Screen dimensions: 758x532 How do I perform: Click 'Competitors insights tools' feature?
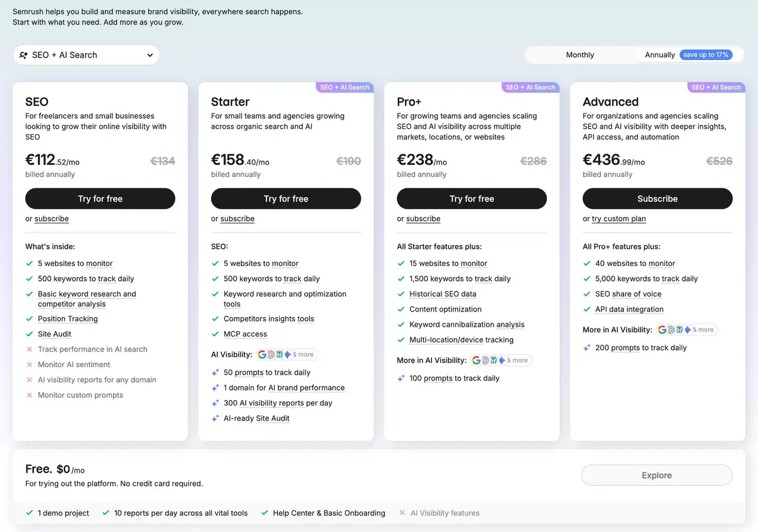click(269, 319)
